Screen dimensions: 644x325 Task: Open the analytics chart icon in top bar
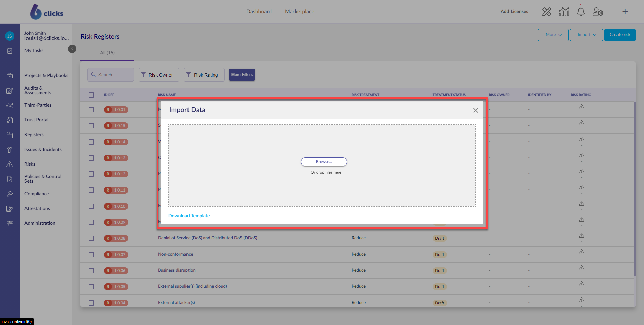pos(564,11)
